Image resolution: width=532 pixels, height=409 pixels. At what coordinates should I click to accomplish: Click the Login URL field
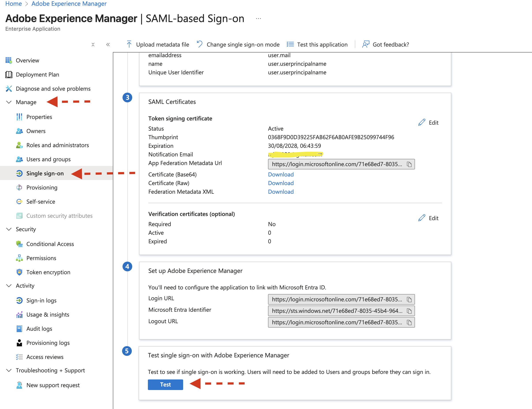point(341,299)
